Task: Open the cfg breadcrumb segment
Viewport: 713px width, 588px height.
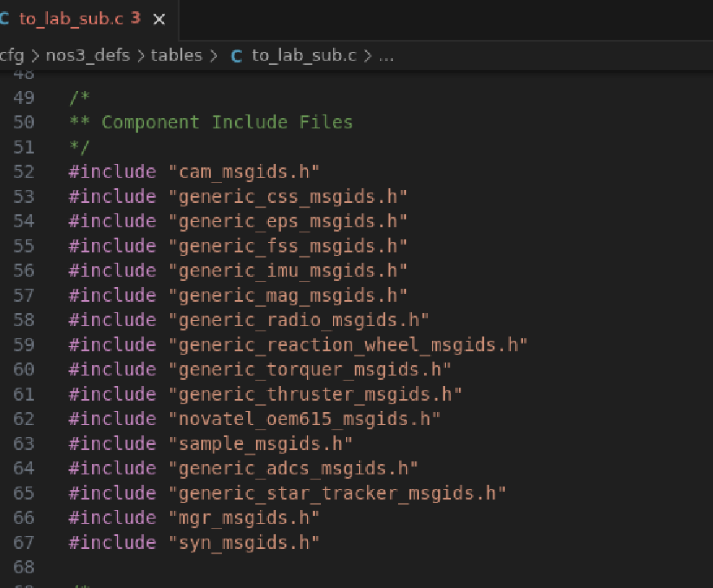Action: (x=12, y=56)
